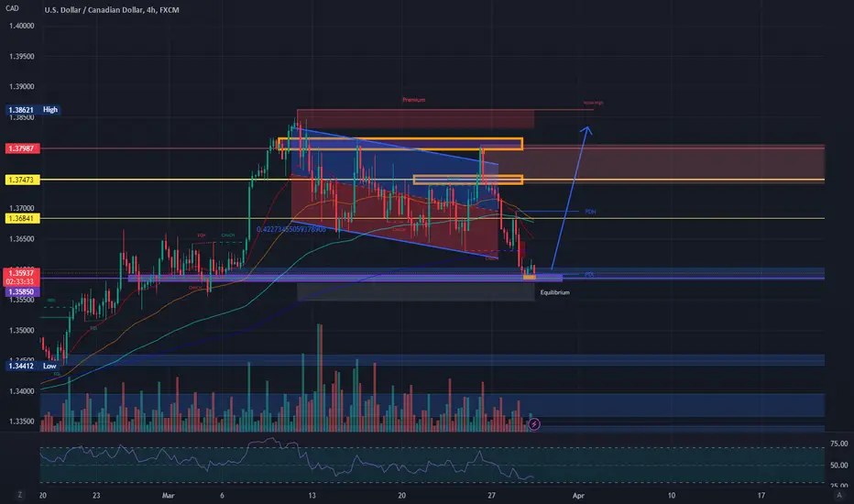
Task: Click the 1.39000 price axis label
Action: [21, 87]
